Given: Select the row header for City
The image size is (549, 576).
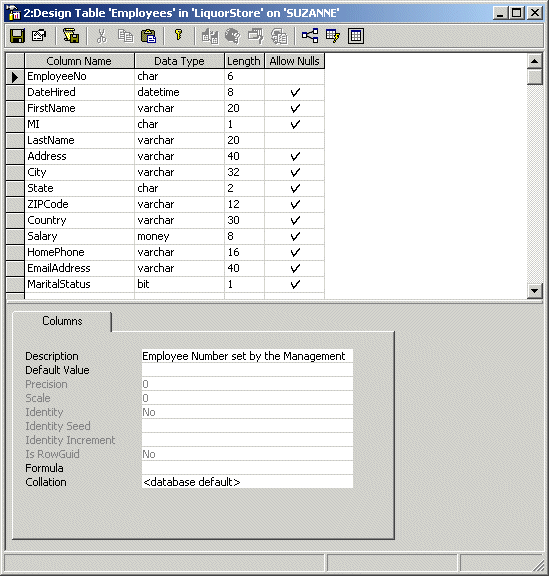Looking at the screenshot, I should [x=15, y=172].
